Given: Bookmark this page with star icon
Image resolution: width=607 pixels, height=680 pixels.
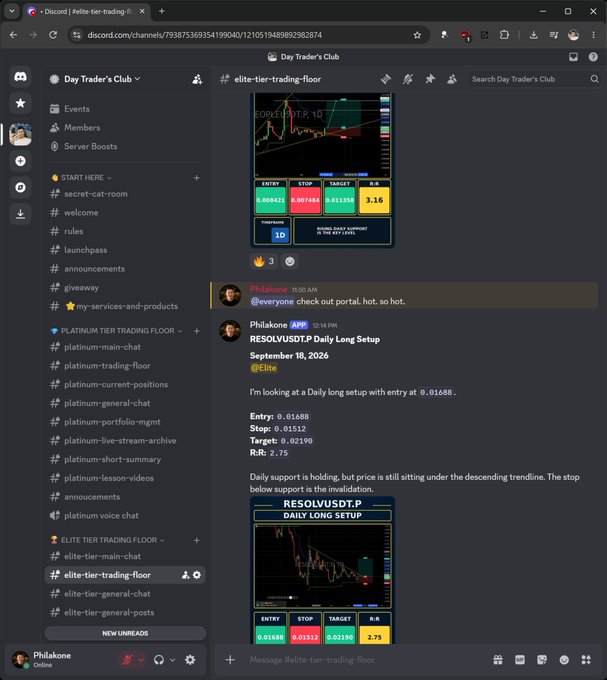Looking at the screenshot, I should pos(417,35).
